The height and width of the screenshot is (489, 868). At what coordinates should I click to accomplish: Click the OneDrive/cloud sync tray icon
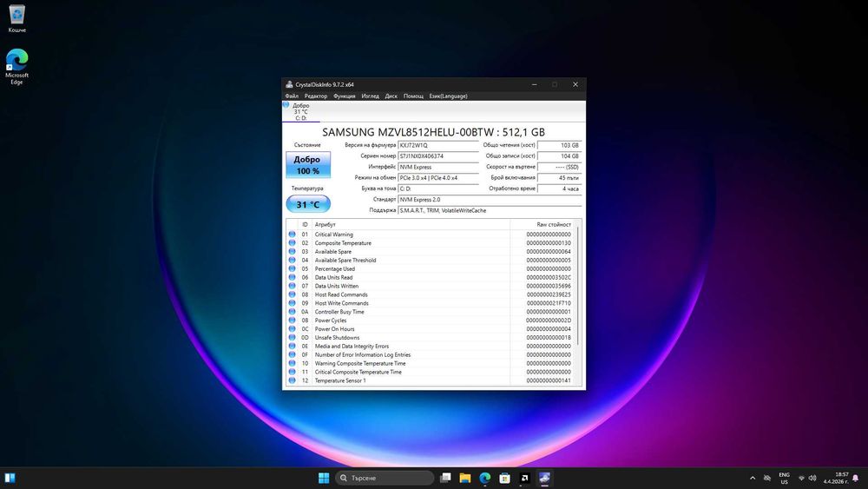(767, 478)
